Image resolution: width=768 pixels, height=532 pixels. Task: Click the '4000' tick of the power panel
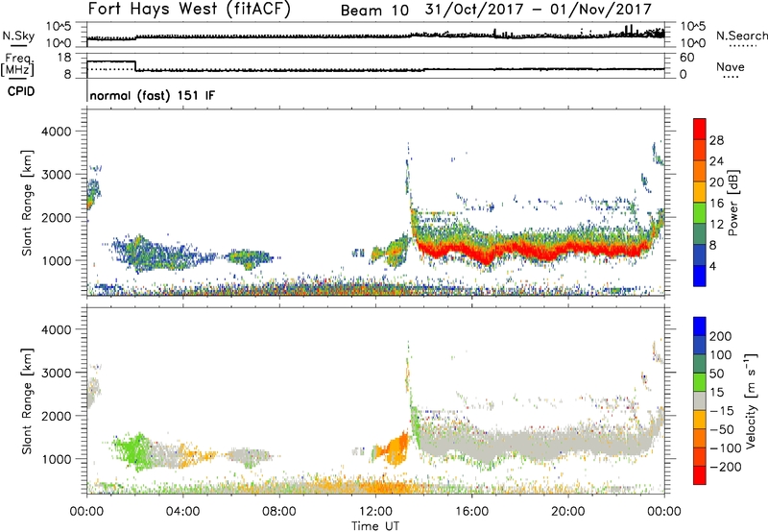56,132
